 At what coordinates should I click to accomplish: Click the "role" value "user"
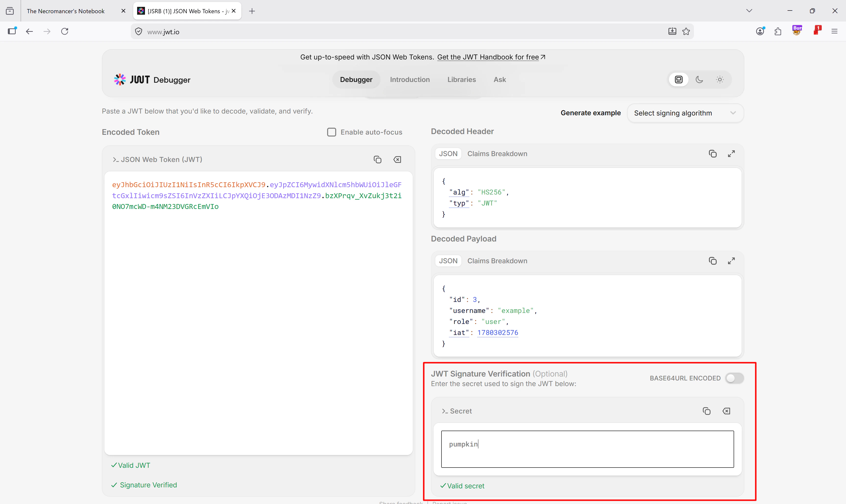[493, 322]
